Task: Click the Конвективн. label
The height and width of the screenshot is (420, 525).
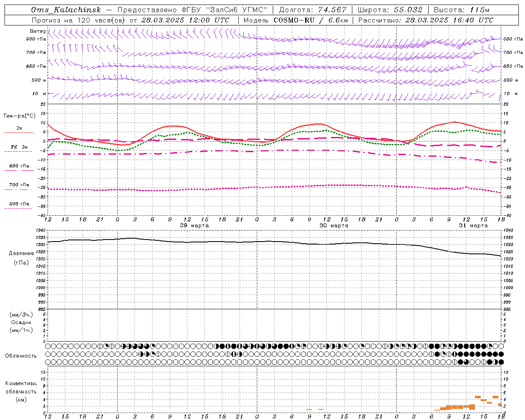Action: [x=21, y=383]
